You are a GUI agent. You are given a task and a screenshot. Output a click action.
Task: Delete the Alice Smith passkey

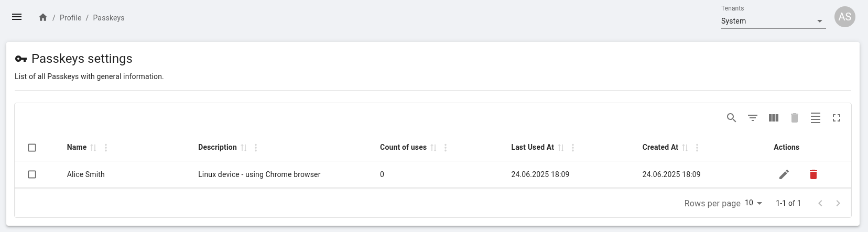pyautogui.click(x=813, y=174)
